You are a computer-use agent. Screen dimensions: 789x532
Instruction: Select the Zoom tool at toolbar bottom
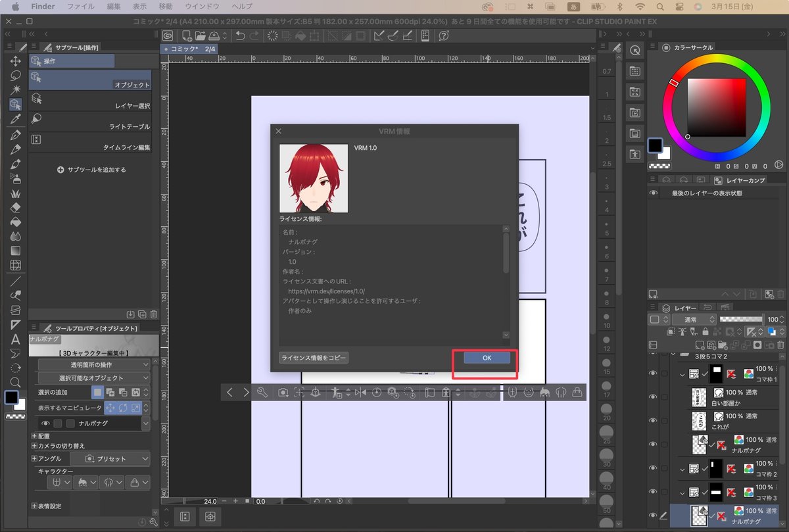point(16,383)
